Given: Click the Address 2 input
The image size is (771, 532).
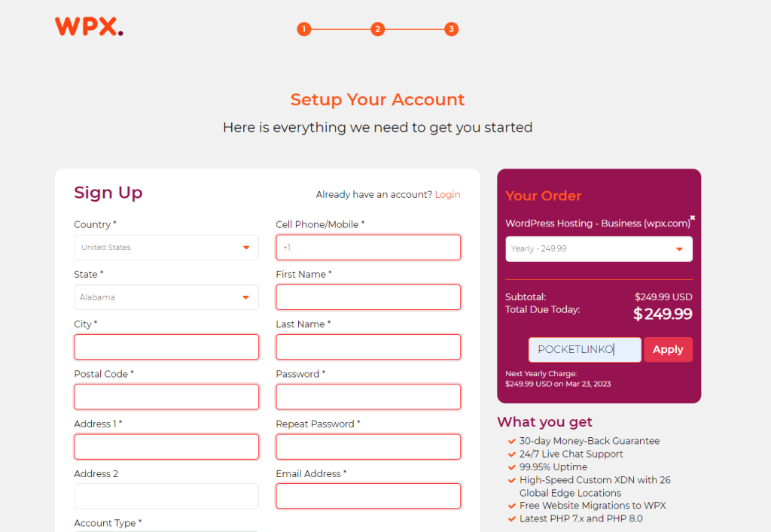Looking at the screenshot, I should click(166, 496).
